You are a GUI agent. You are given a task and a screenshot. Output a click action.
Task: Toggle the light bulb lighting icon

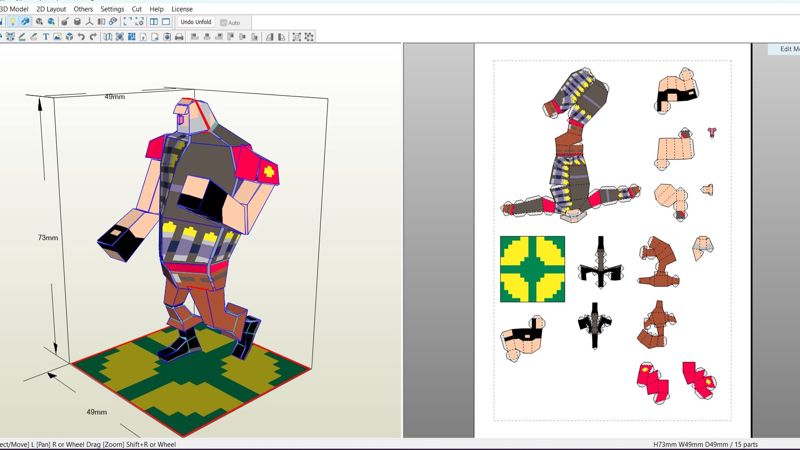(x=13, y=21)
